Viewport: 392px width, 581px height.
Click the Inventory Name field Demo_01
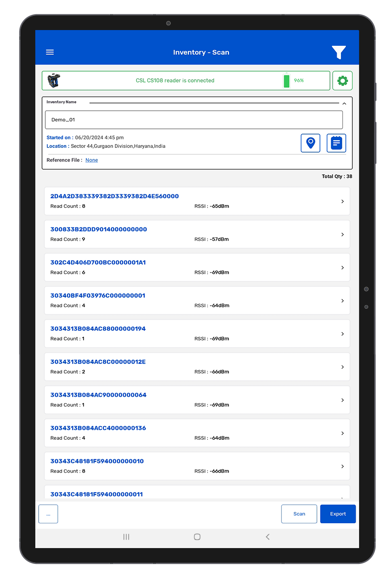[x=194, y=120]
